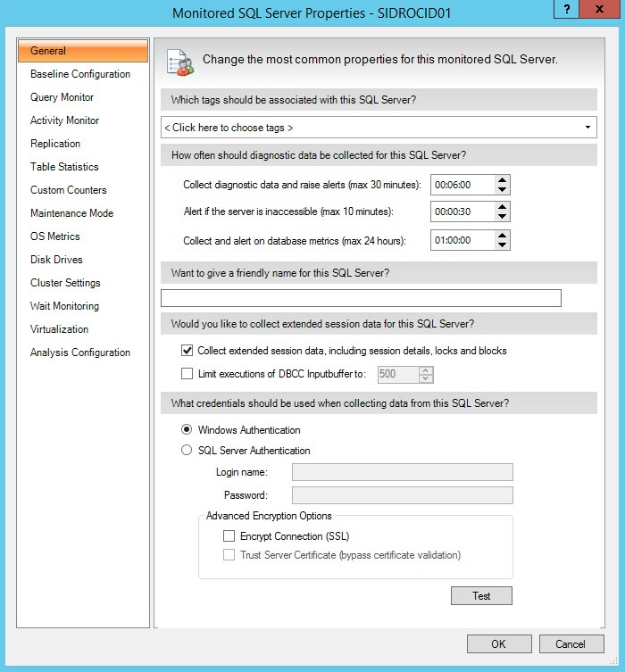Select the General page in sidebar
625x672 pixels.
(83, 51)
